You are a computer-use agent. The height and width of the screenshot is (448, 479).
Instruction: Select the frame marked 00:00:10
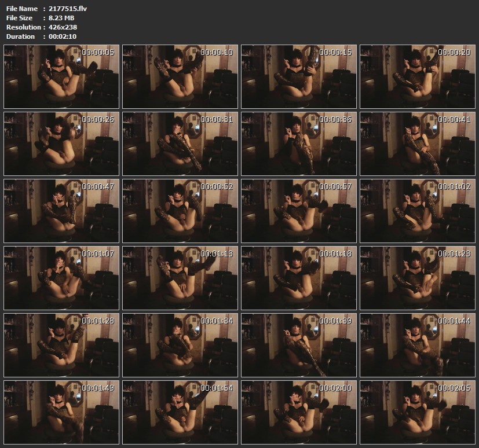click(180, 77)
